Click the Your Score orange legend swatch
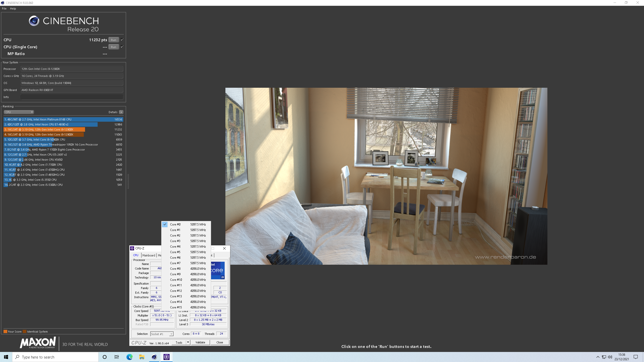 (x=5, y=332)
